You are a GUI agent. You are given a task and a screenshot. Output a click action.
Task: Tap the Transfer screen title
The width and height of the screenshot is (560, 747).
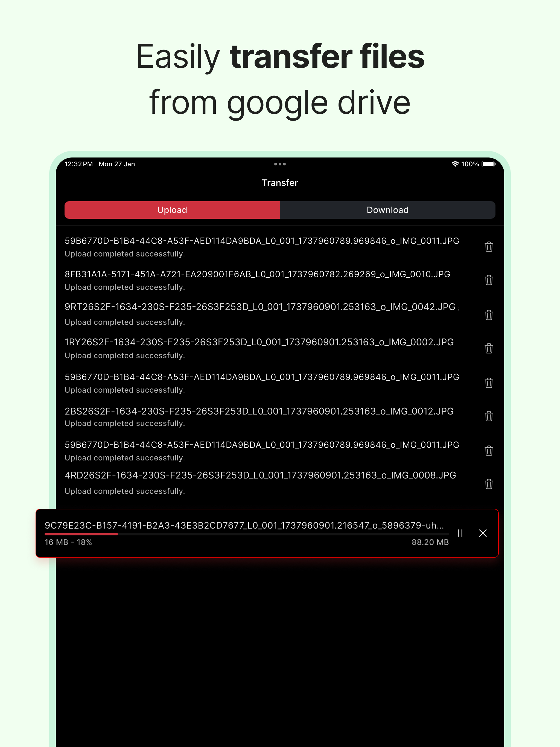point(280,183)
